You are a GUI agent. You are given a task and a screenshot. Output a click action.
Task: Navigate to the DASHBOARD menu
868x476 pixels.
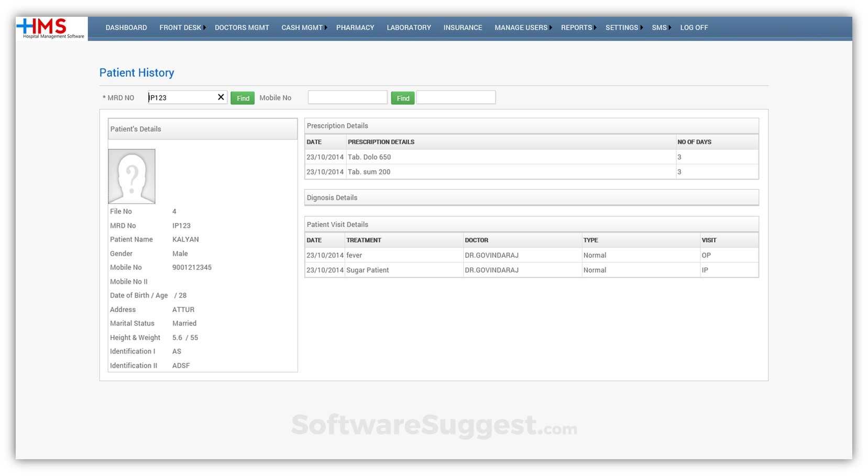point(126,27)
